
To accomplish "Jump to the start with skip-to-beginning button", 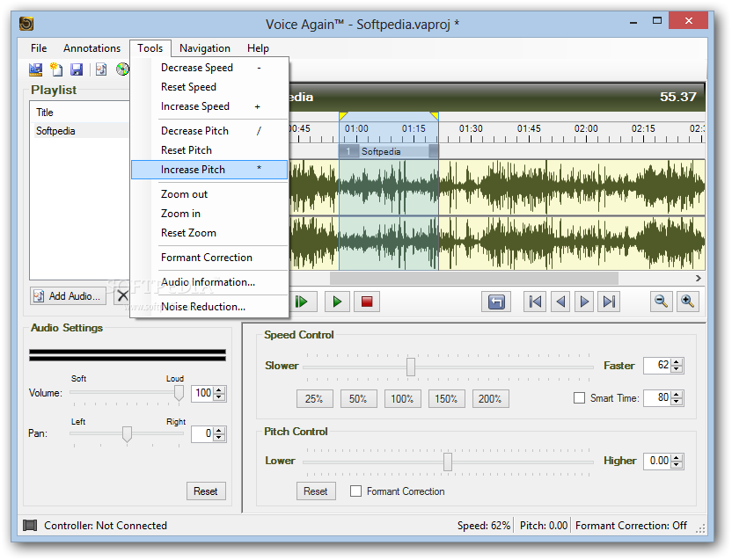I will pyautogui.click(x=535, y=302).
